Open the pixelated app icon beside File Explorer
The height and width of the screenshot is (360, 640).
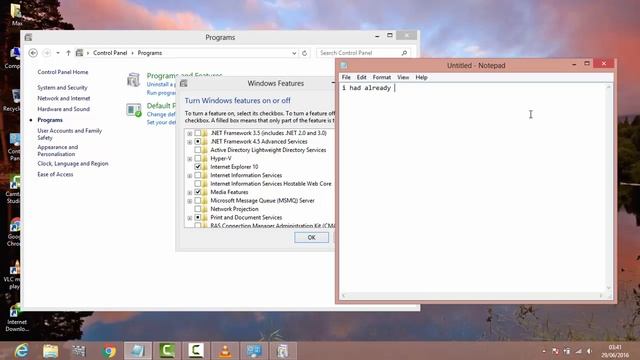(79, 351)
